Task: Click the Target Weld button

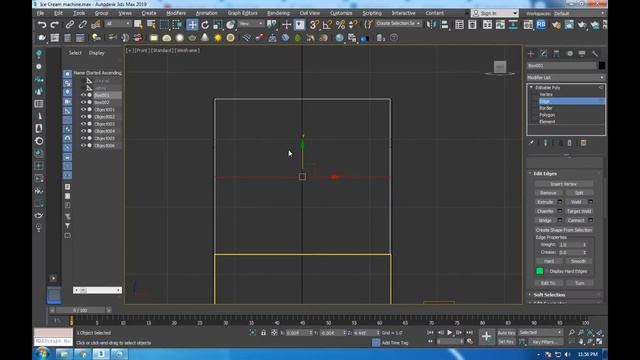Action: pos(579,211)
